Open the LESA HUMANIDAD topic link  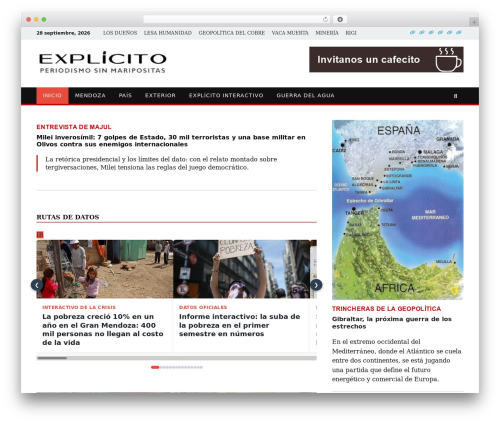coord(168,33)
